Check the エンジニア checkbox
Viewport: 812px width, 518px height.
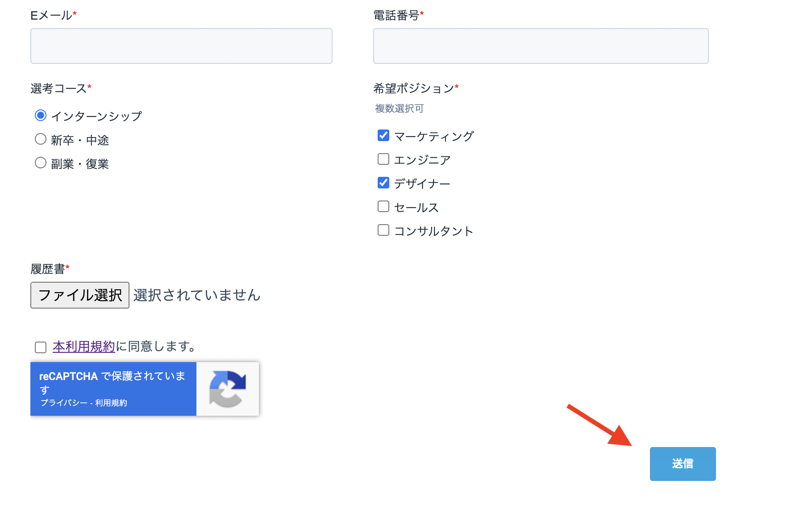[383, 159]
